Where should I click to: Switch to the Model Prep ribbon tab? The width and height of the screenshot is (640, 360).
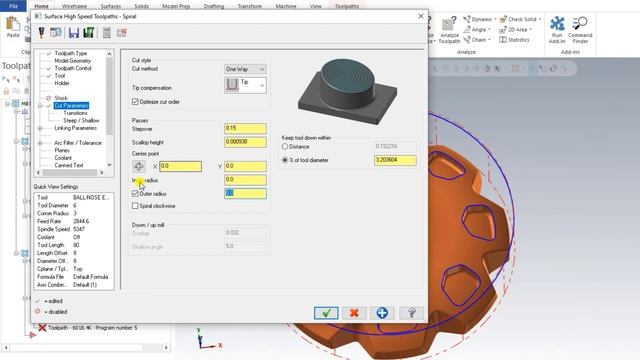tap(176, 7)
